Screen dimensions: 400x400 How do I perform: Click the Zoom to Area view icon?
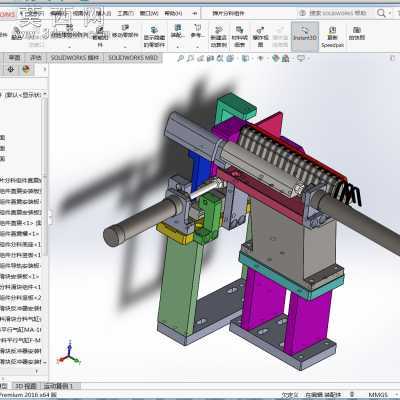click(190, 59)
